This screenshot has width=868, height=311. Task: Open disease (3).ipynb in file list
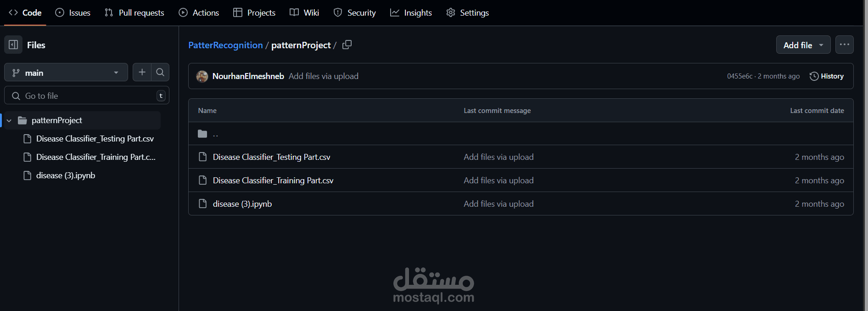click(242, 204)
